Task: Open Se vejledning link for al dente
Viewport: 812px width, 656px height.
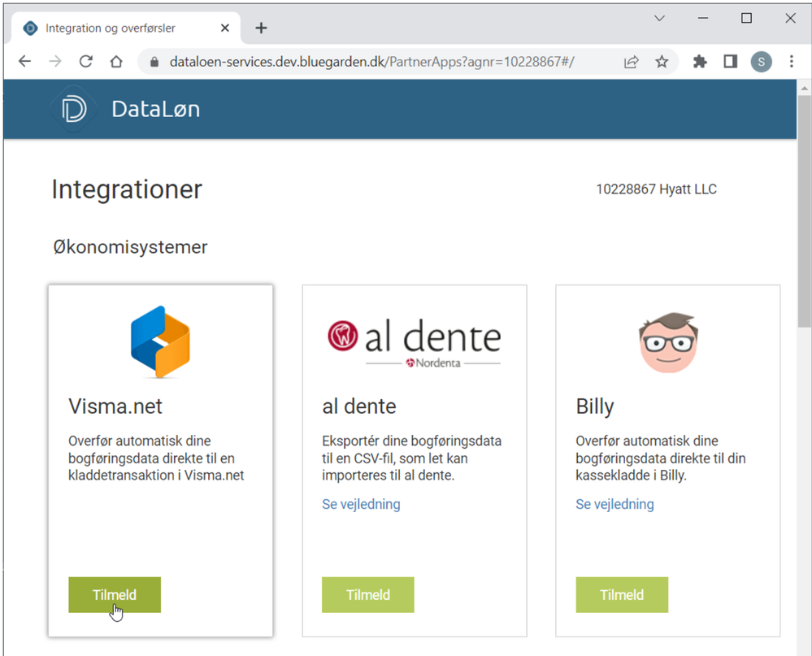Action: [361, 504]
